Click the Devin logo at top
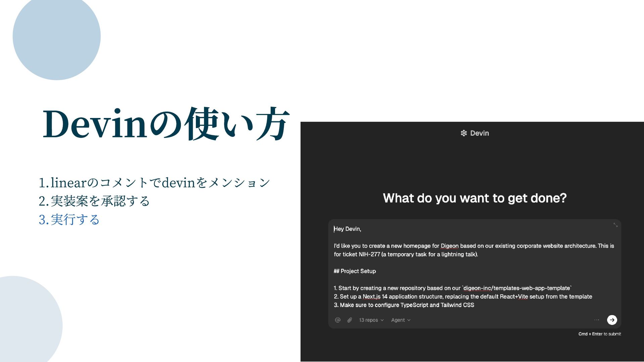This screenshot has height=362, width=644. click(x=475, y=133)
